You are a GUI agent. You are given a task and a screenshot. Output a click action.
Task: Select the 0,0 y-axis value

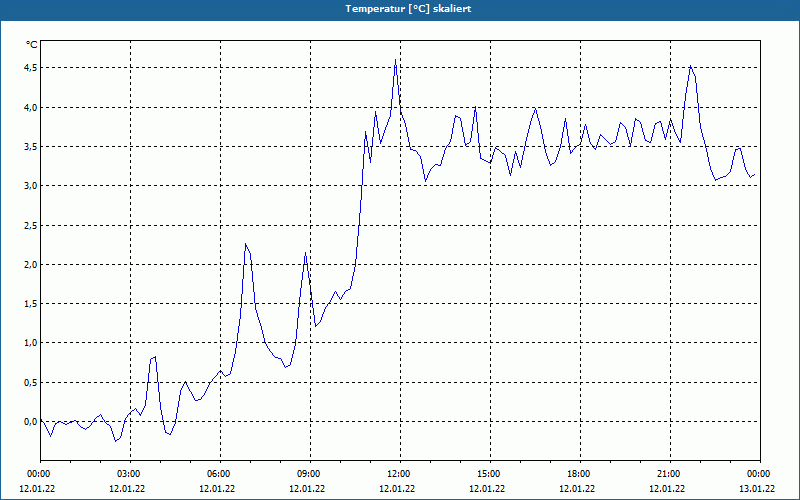31,422
